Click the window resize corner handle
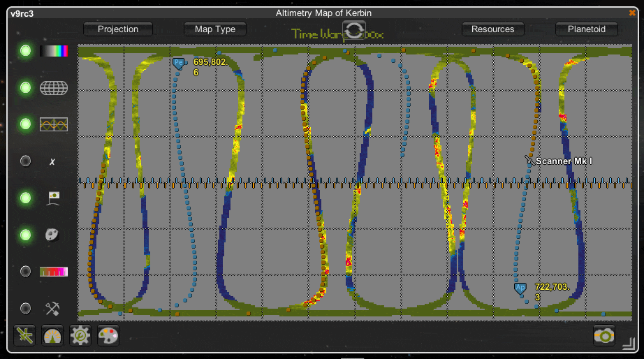This screenshot has width=644, height=359. (629, 344)
